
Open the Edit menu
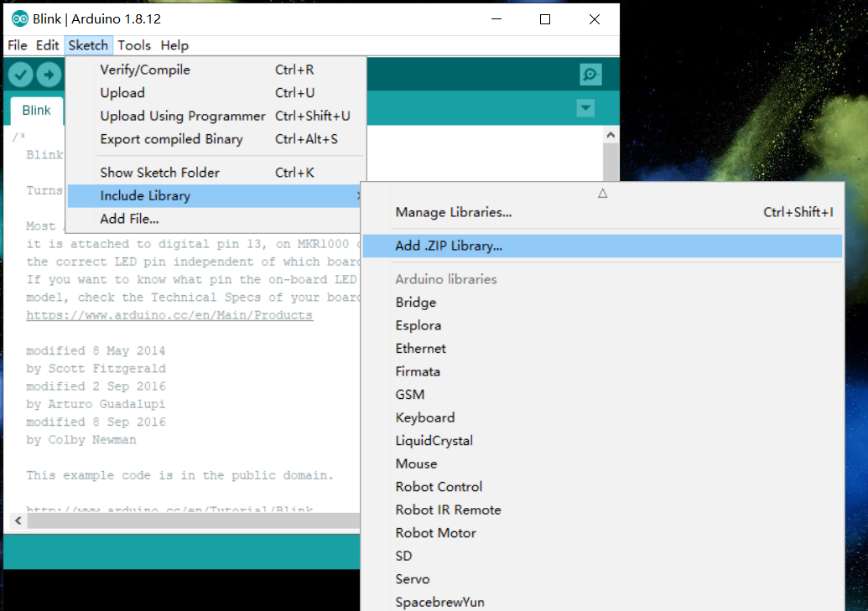48,45
